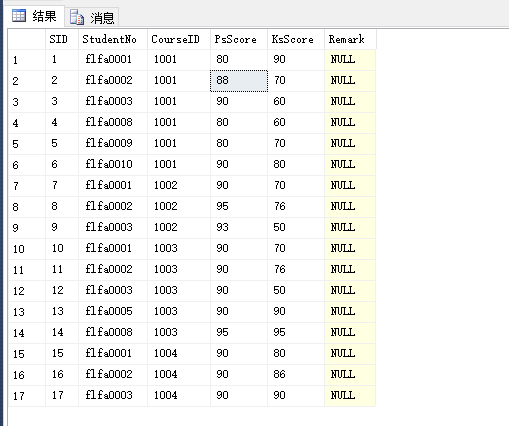
Task: Select the CourseID column header
Action: [x=179, y=39]
